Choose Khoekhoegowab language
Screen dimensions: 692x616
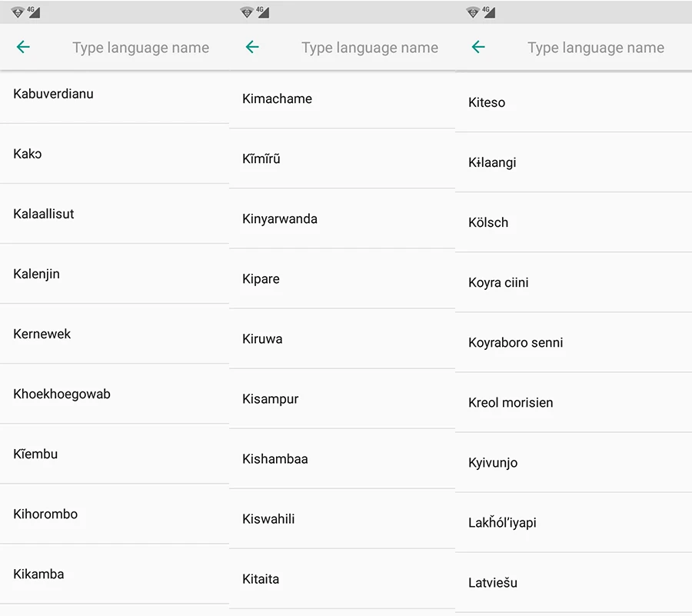click(115, 394)
